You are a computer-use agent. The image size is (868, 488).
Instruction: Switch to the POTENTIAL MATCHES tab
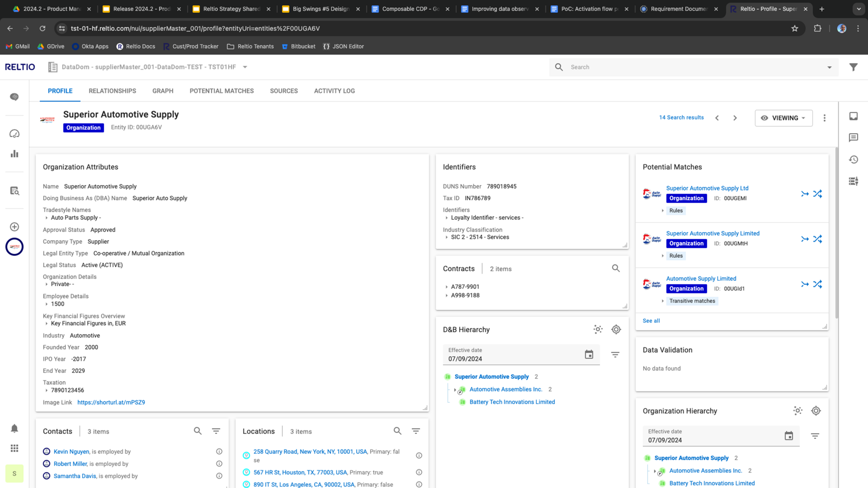(221, 91)
